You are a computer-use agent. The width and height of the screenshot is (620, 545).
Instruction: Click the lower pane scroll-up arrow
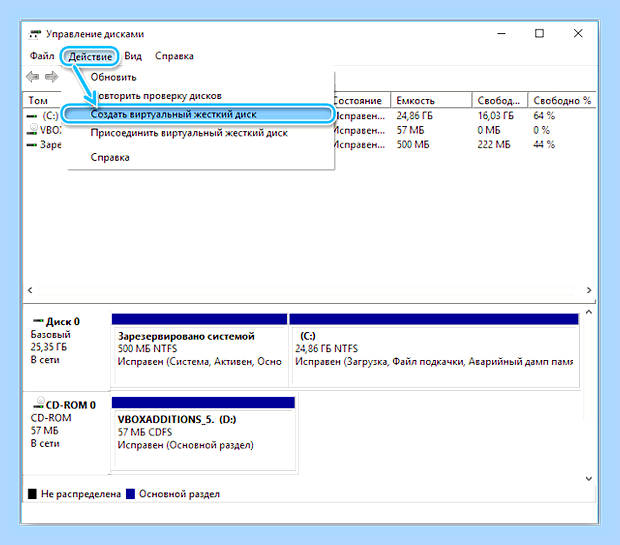589,312
